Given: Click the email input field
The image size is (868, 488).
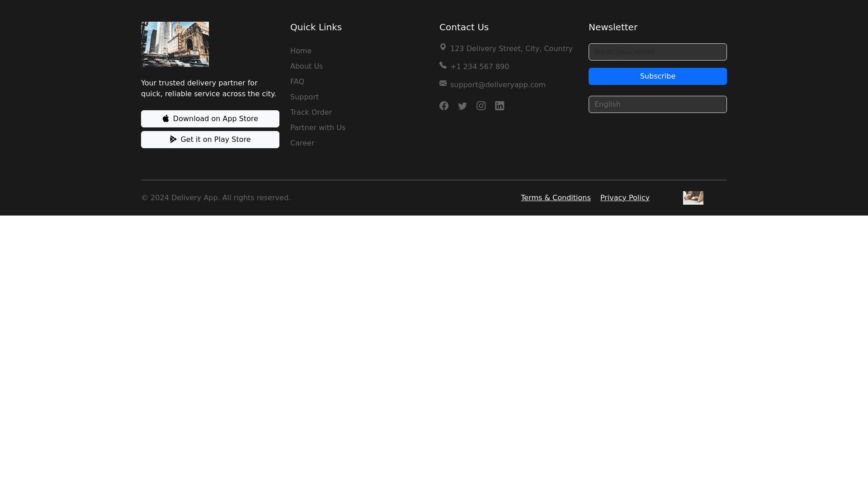Looking at the screenshot, I should (657, 52).
